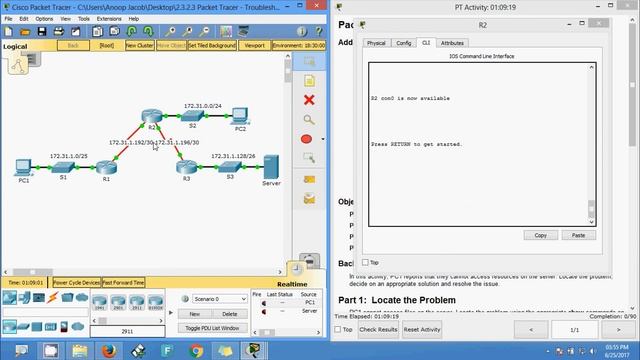Expand the PDU panel using the arrow
Viewport: 640px width, 360px height.
(x=171, y=313)
